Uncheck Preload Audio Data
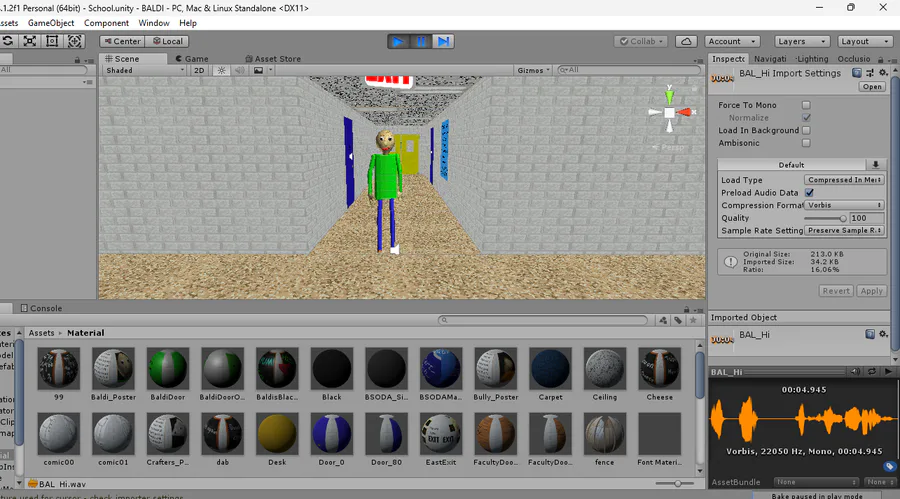The image size is (900, 499). pyautogui.click(x=809, y=193)
